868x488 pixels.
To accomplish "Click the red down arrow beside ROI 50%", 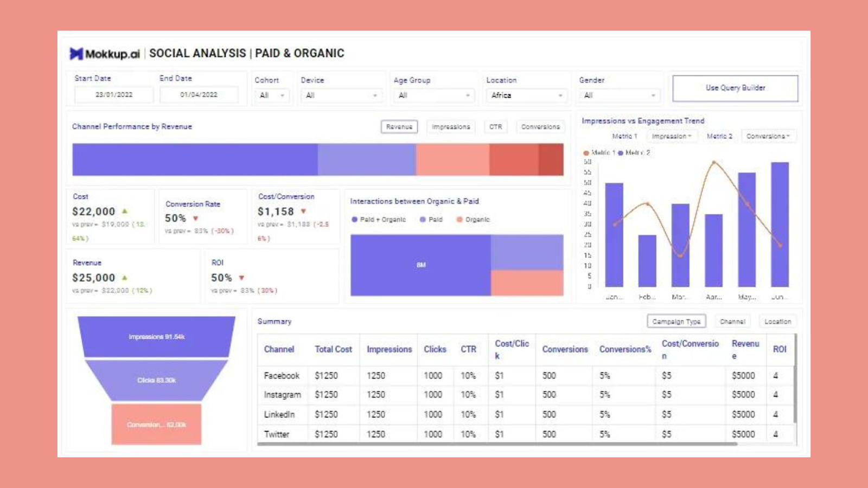I will (x=242, y=278).
